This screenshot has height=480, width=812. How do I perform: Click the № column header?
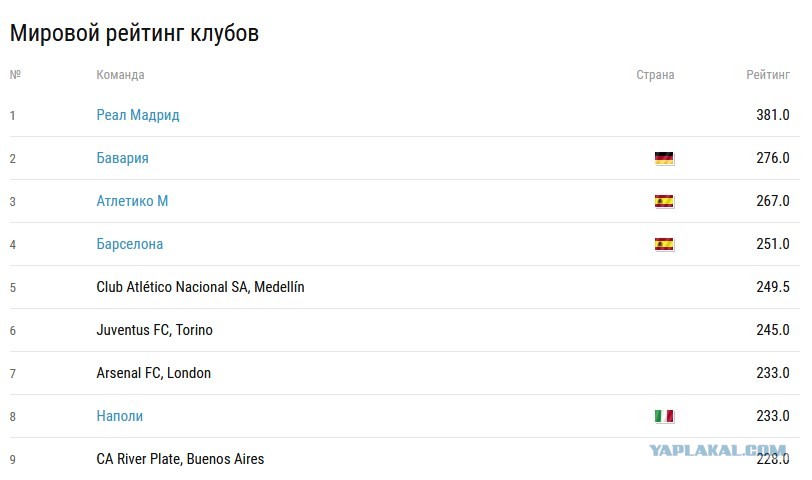15,75
